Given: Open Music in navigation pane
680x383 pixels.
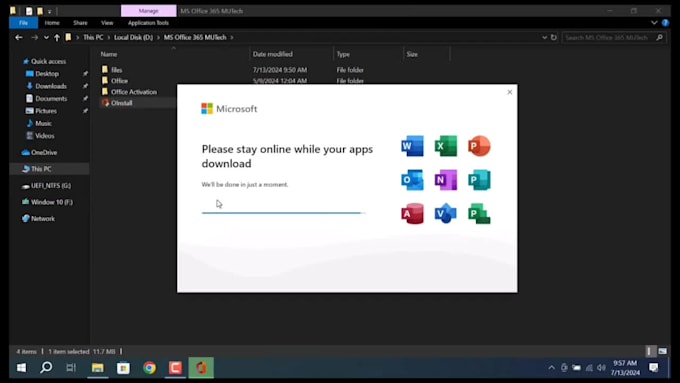Looking at the screenshot, I should tap(43, 123).
